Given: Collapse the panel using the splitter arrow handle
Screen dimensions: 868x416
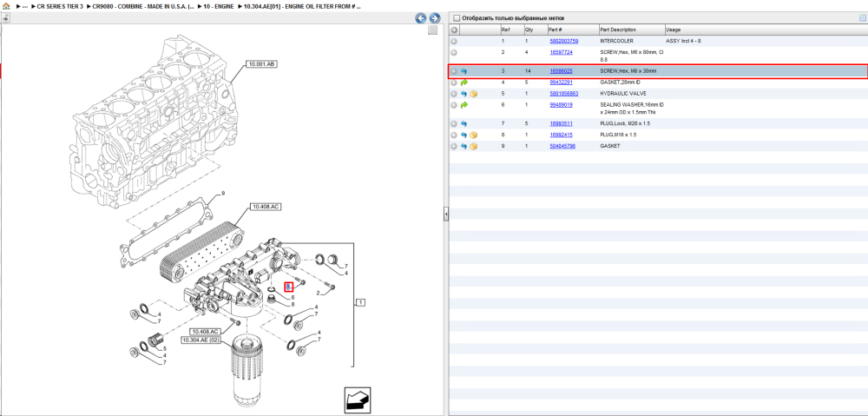Looking at the screenshot, I should (445, 214).
